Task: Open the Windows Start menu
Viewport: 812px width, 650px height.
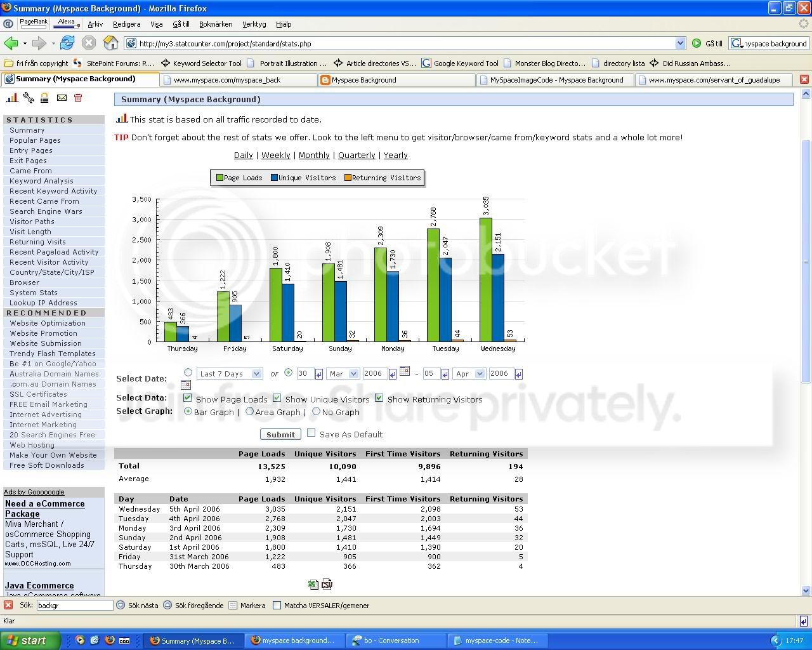Action: pos(30,640)
